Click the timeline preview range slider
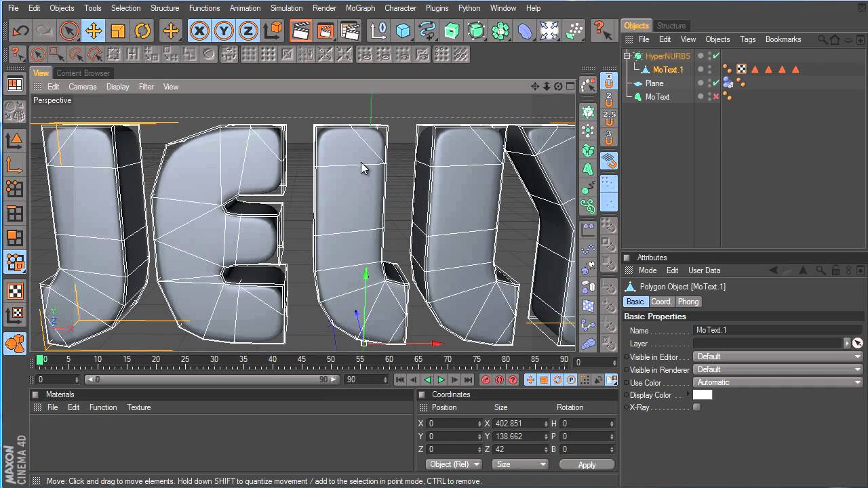Screen dimensions: 868x488 (x=213, y=380)
